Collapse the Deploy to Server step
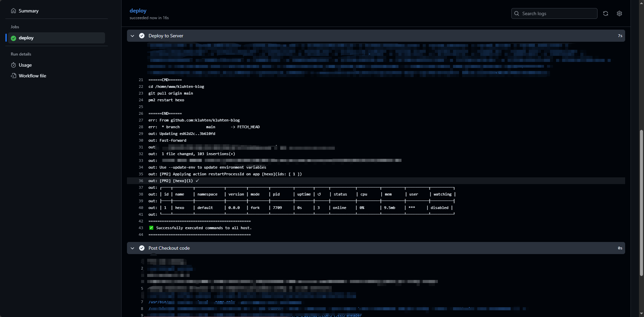This screenshot has width=644, height=317. 132,36
